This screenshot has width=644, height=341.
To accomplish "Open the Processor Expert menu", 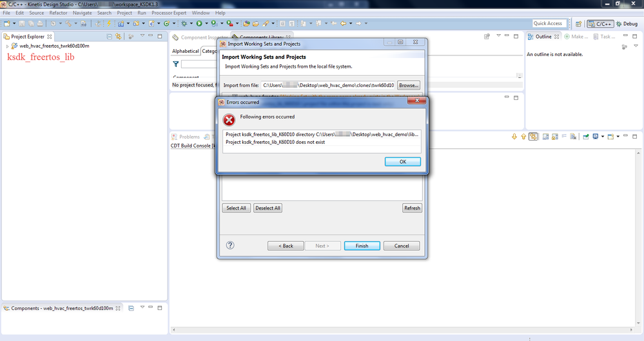I will click(169, 13).
